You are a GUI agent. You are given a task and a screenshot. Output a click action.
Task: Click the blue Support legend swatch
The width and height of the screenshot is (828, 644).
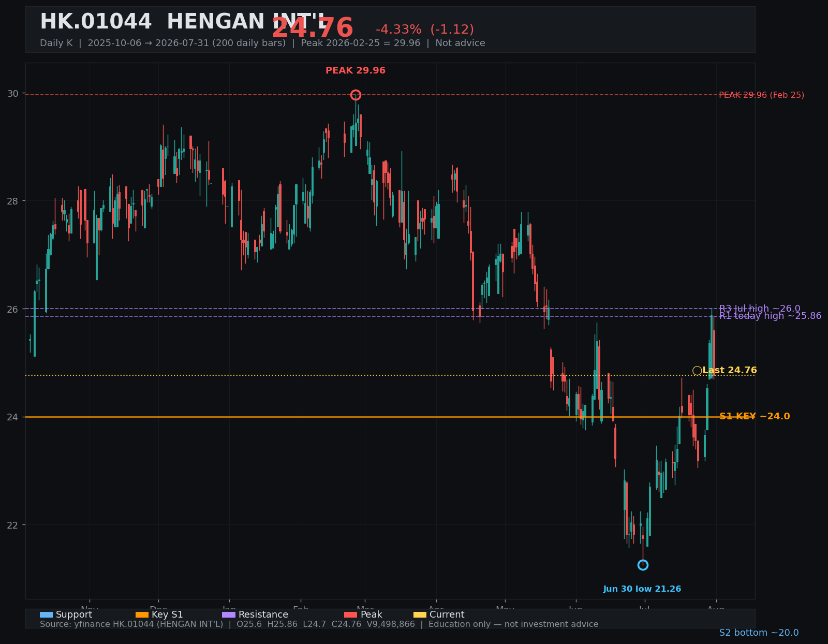coord(46,615)
